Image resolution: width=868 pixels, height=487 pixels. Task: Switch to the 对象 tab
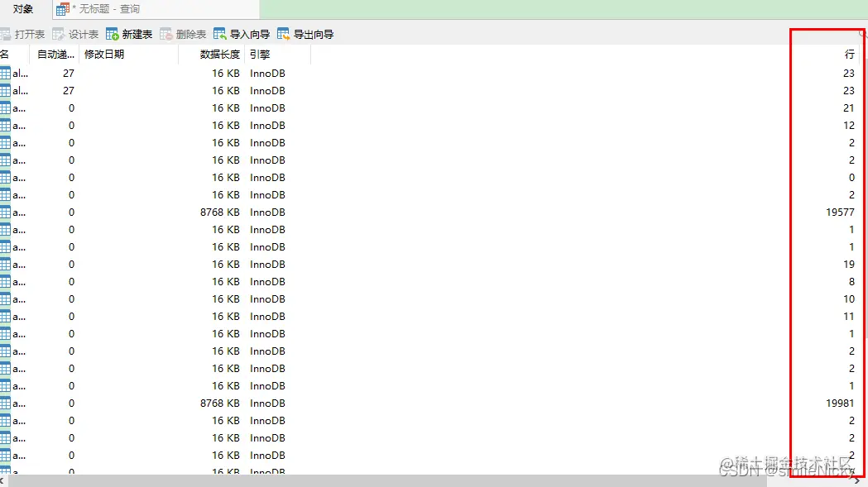[23, 9]
